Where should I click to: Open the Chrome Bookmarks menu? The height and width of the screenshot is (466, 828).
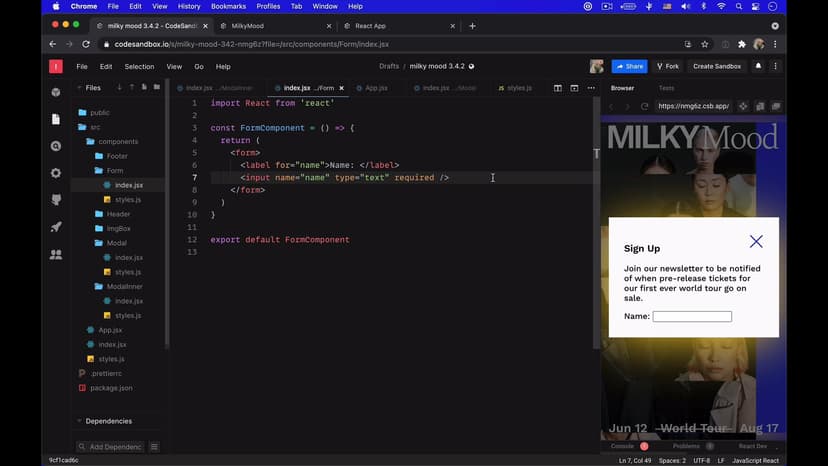(228, 6)
